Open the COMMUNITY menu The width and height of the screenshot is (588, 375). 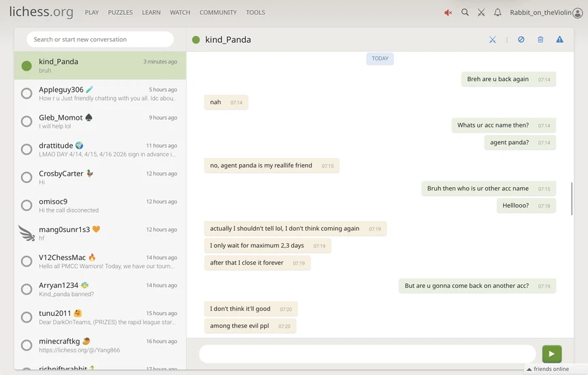tap(218, 12)
